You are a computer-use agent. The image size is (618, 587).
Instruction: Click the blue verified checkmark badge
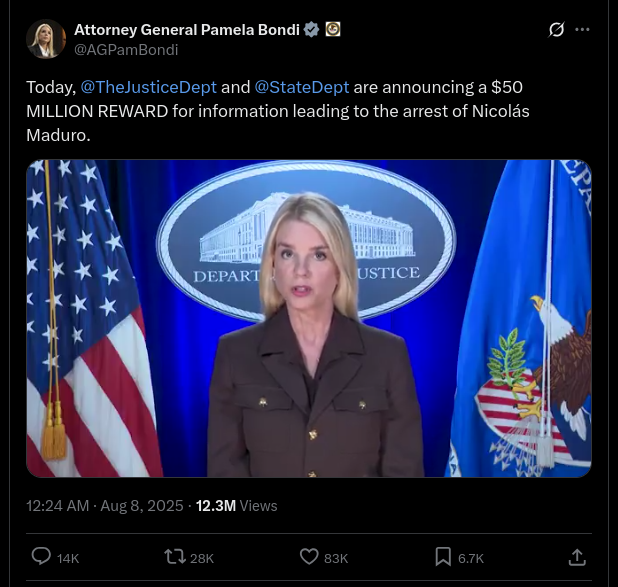[x=311, y=30]
